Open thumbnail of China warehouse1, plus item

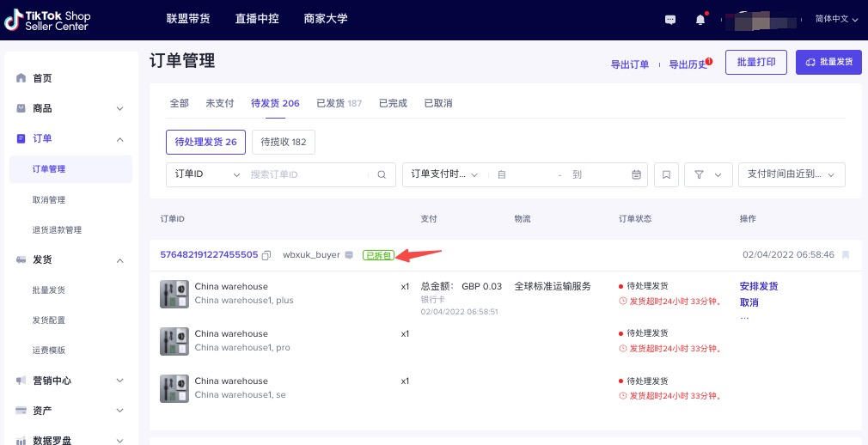click(174, 294)
